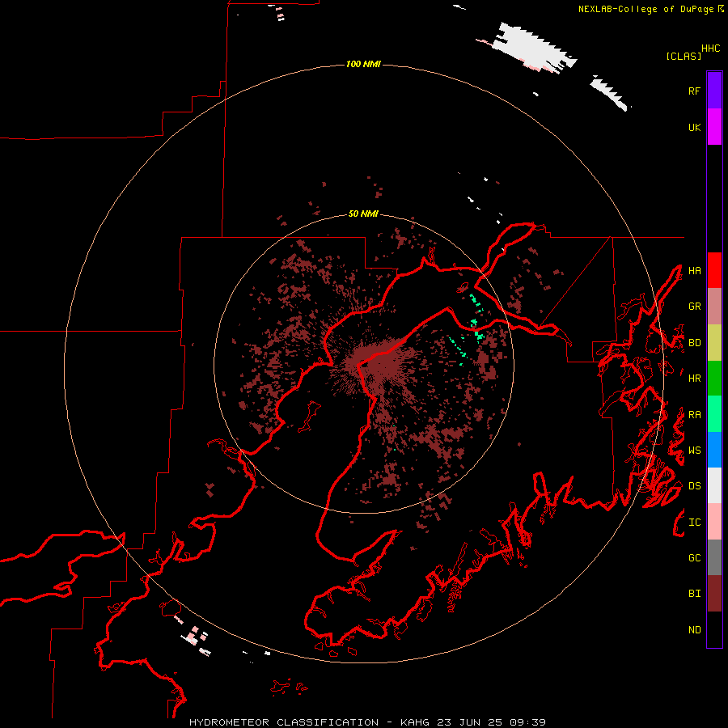This screenshot has height=728, width=728.
Task: Click the GR legend label
Action: click(x=694, y=307)
